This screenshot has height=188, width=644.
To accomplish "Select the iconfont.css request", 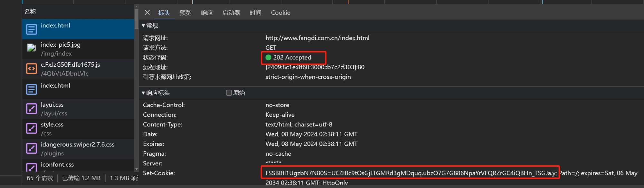I will (78, 165).
